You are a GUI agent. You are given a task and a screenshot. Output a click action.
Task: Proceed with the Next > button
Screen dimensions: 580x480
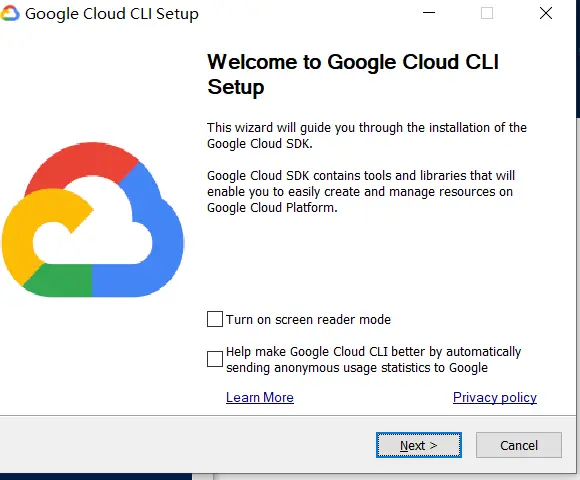[419, 445]
